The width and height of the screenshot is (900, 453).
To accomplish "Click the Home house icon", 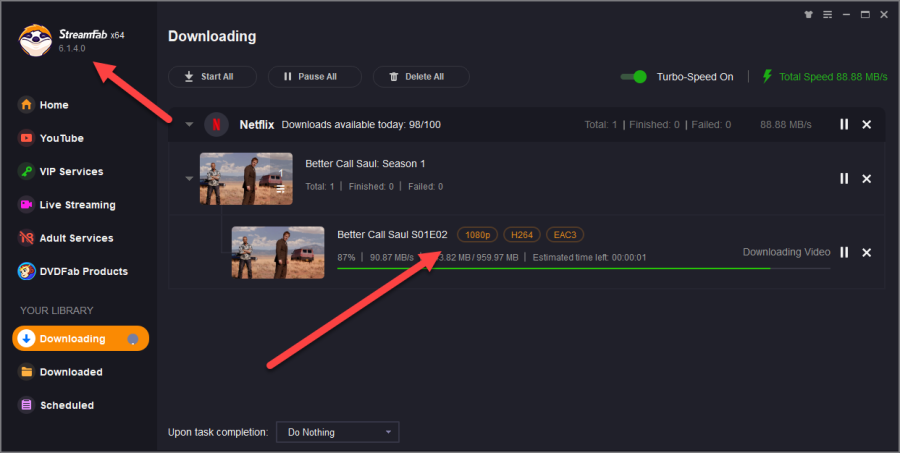I will coord(26,105).
